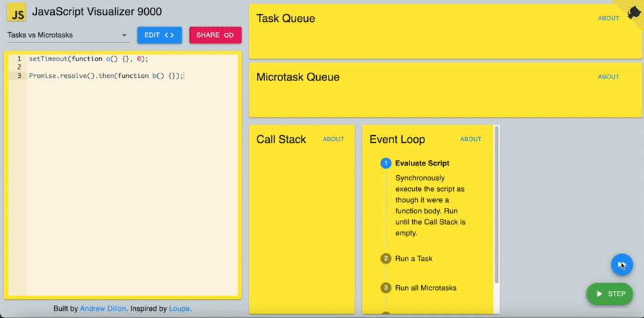Open the Tasks vs Microtasks example dropdown

(68, 35)
